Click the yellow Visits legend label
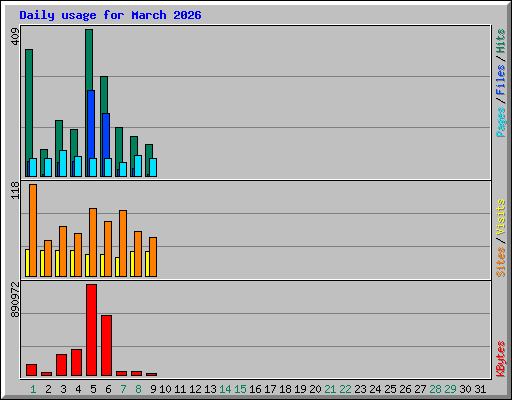 [x=500, y=217]
